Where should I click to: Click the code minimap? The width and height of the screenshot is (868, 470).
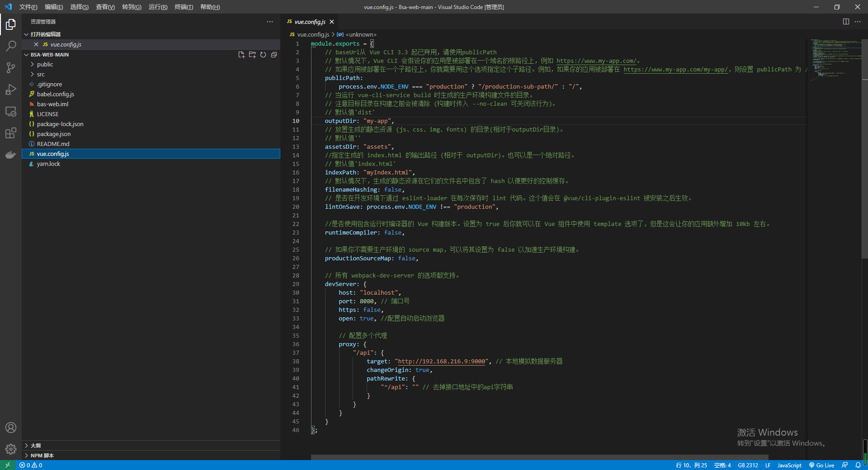click(x=835, y=61)
